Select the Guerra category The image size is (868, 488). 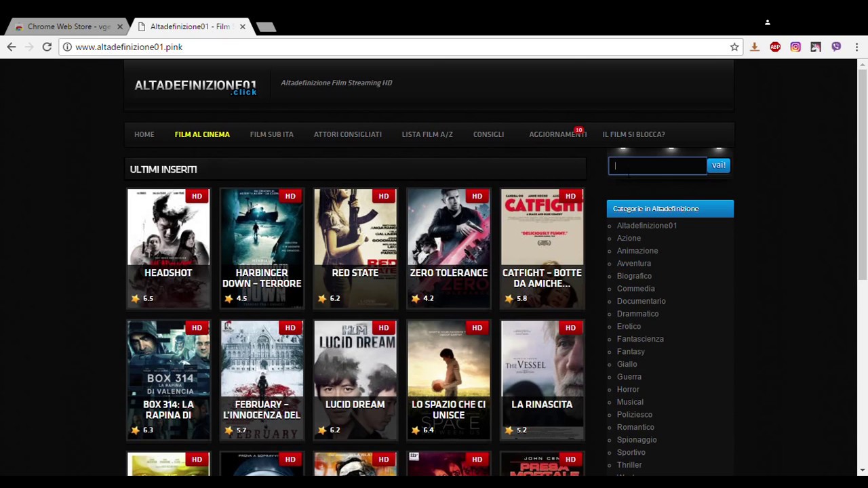[629, 377]
